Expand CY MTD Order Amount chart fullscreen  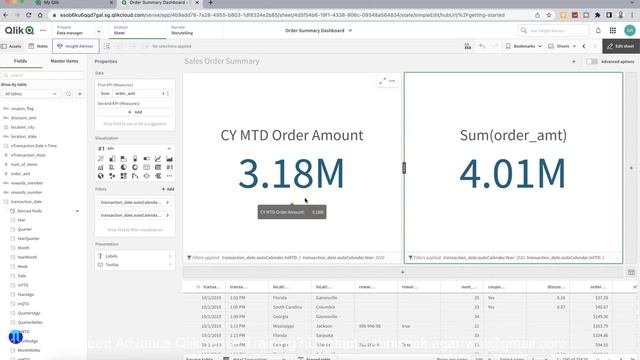(382, 81)
